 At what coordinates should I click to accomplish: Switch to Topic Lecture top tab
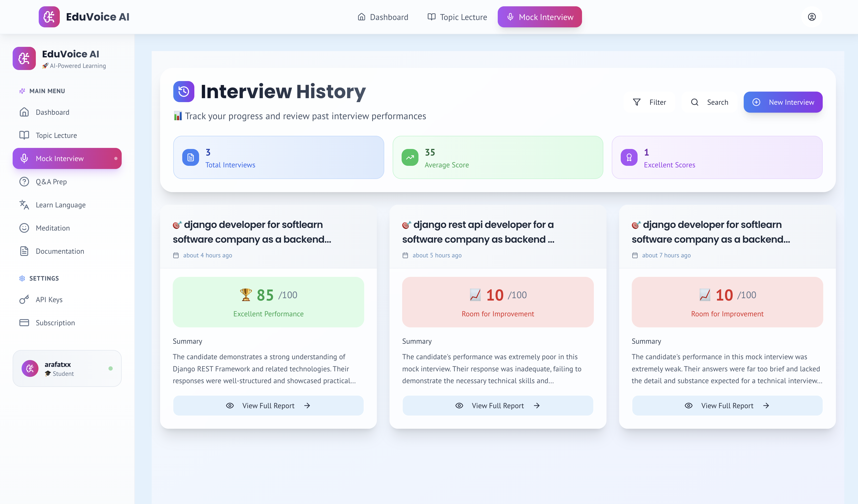click(457, 17)
